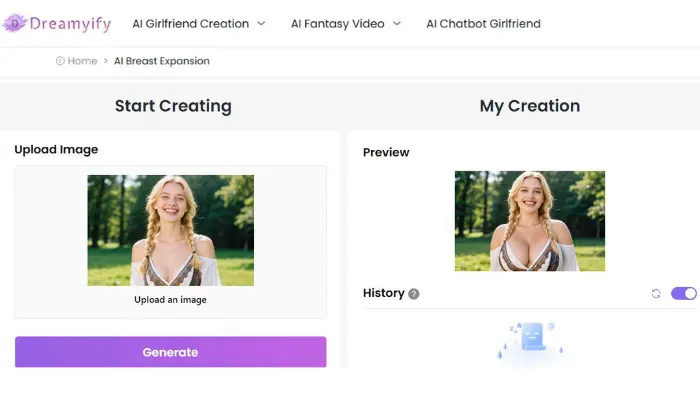This screenshot has width=700, height=400.
Task: Open the Preview result image
Action: coord(530,221)
